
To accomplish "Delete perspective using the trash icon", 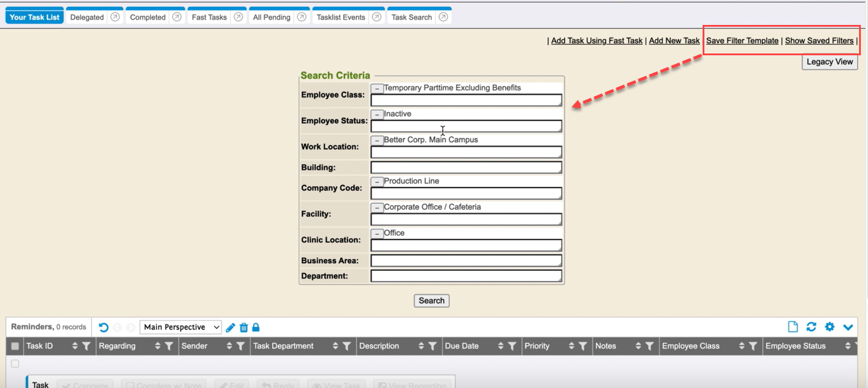I will (x=243, y=327).
